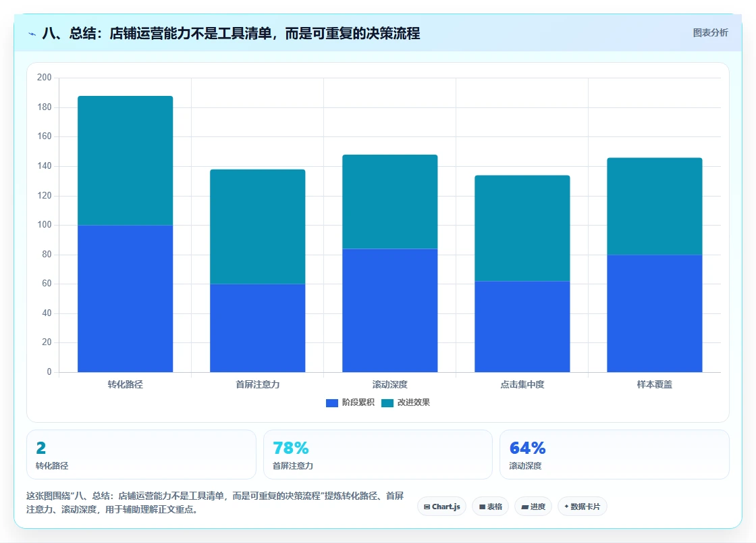The height and width of the screenshot is (543, 756).
Task: Click the 转化路径 label in the stat card
Action: [x=52, y=466]
